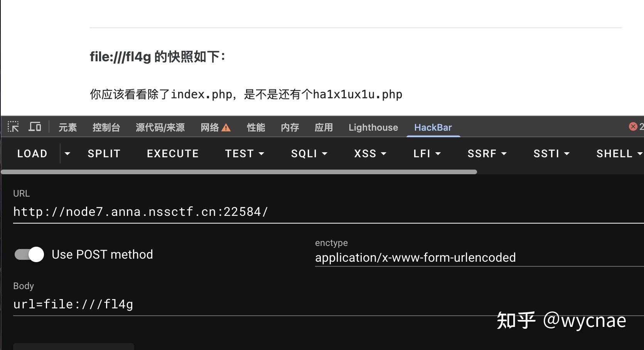Viewport: 644px width, 350px height.
Task: Switch to the Lighthouse tab
Action: pos(373,128)
